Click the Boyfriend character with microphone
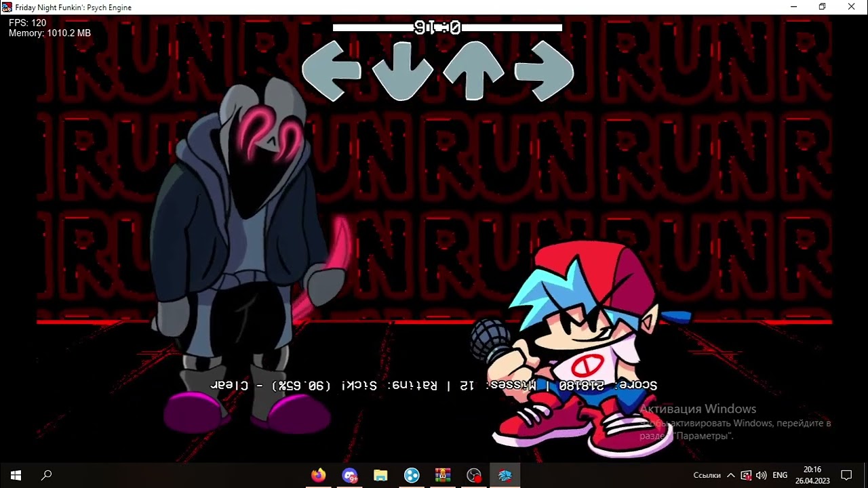This screenshot has height=488, width=868. point(582,349)
